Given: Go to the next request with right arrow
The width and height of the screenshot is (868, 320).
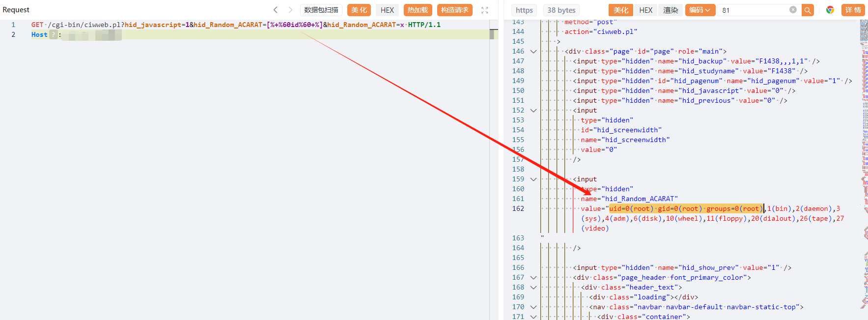Looking at the screenshot, I should (290, 10).
